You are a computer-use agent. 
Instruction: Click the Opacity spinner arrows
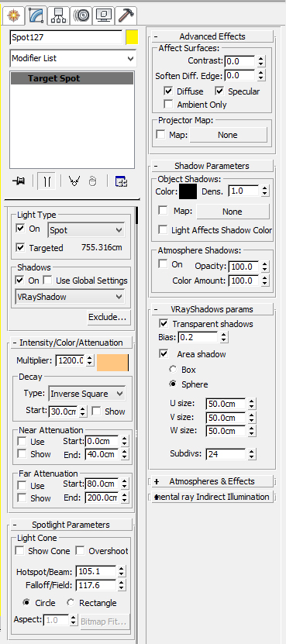click(264, 267)
